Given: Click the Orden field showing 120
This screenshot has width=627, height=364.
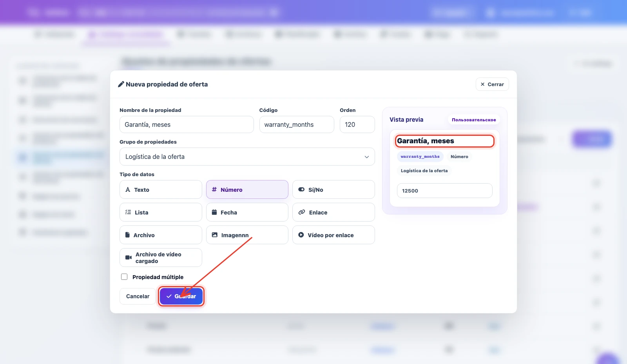Looking at the screenshot, I should (357, 124).
